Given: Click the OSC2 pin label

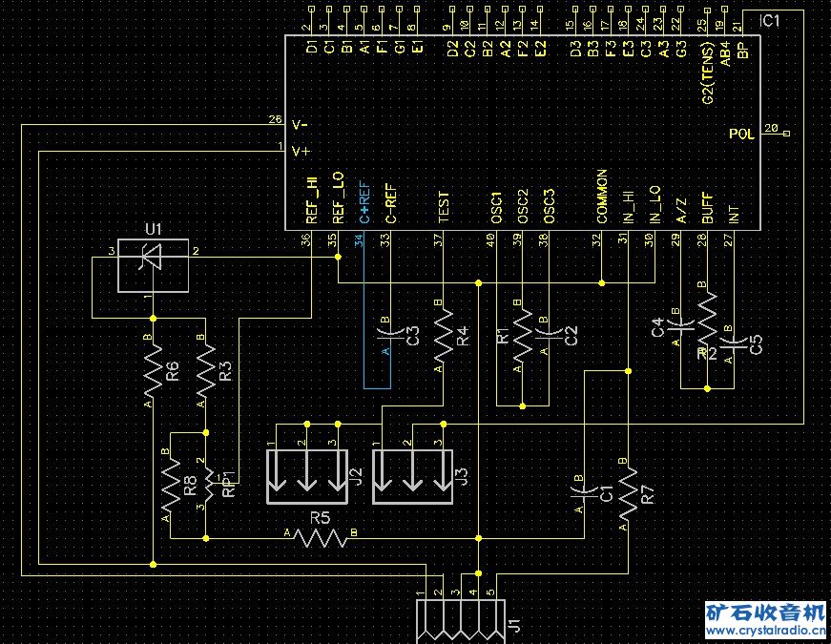Looking at the screenshot, I should (x=523, y=207).
